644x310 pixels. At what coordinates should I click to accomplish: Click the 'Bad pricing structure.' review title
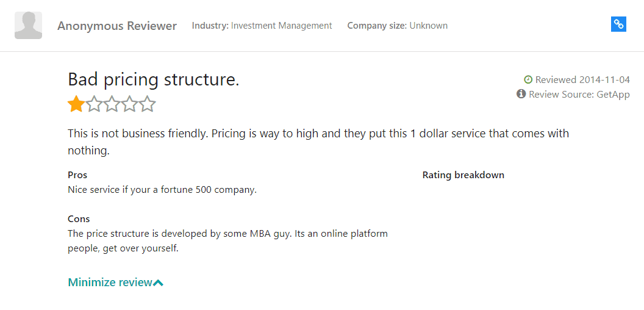coord(154,79)
